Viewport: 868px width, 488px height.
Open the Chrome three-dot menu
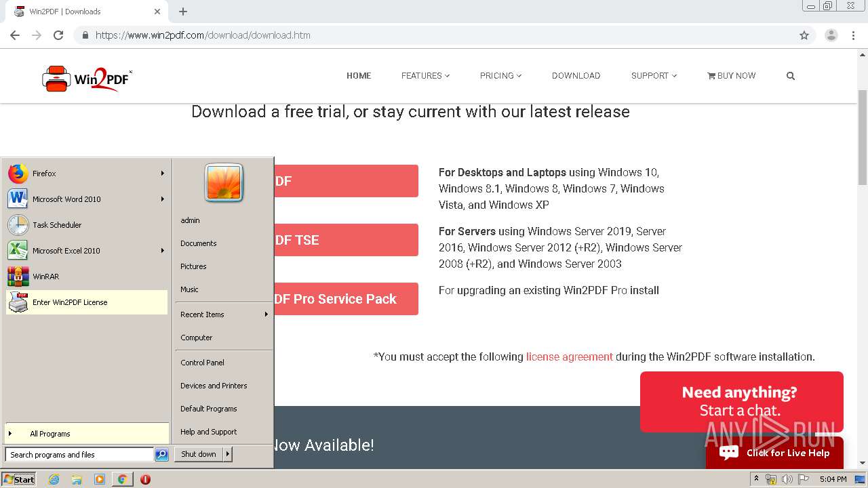point(853,35)
